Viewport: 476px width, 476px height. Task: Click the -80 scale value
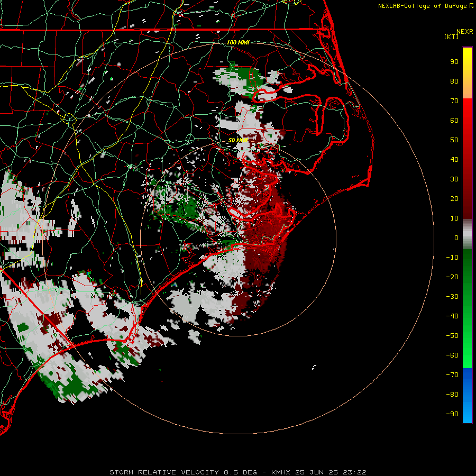(452, 395)
